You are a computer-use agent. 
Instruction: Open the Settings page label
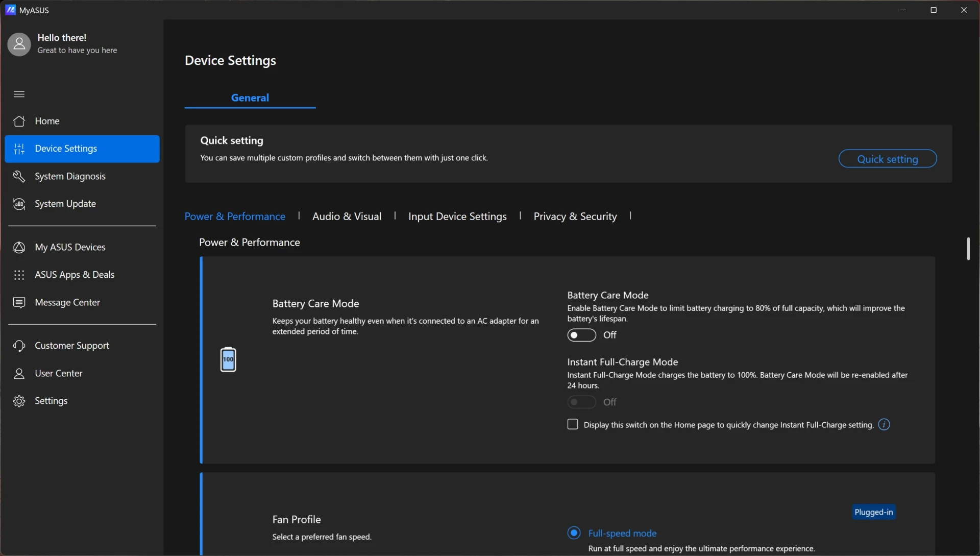click(51, 401)
